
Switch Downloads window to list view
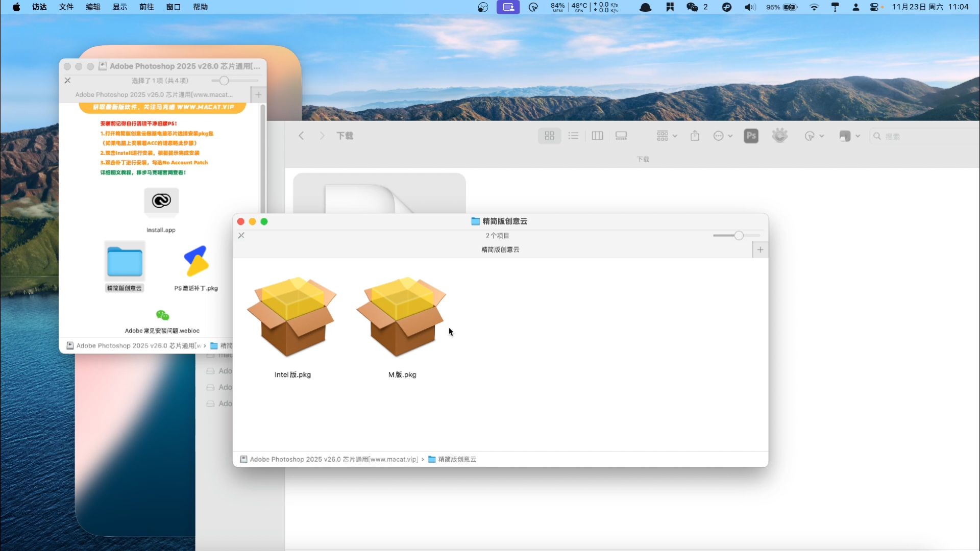tap(573, 136)
